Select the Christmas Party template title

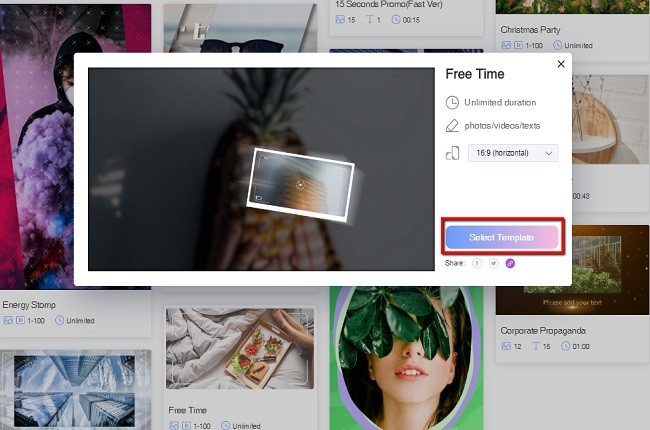[x=530, y=30]
